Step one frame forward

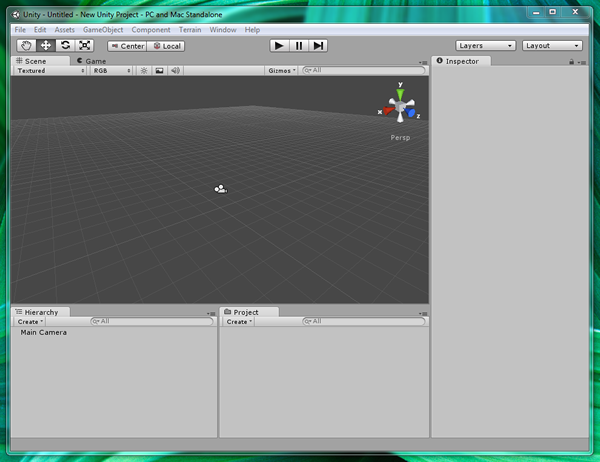point(318,46)
